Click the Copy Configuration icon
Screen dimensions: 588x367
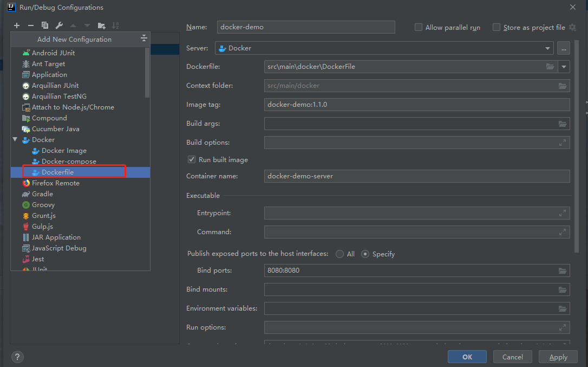pos(44,25)
